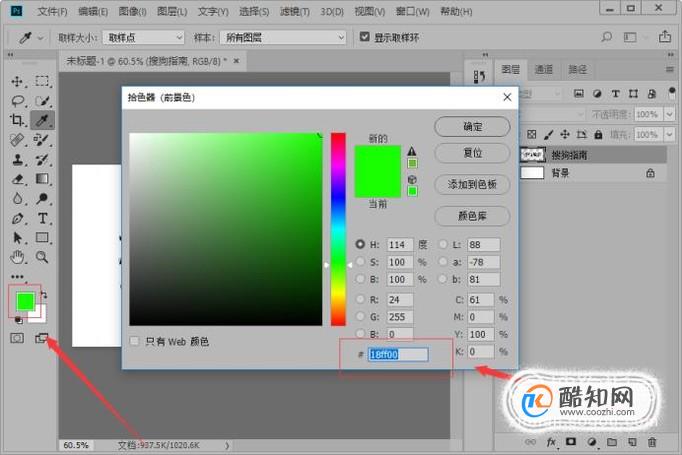682x455 pixels.
Task: Click the hex color input field
Action: click(398, 354)
